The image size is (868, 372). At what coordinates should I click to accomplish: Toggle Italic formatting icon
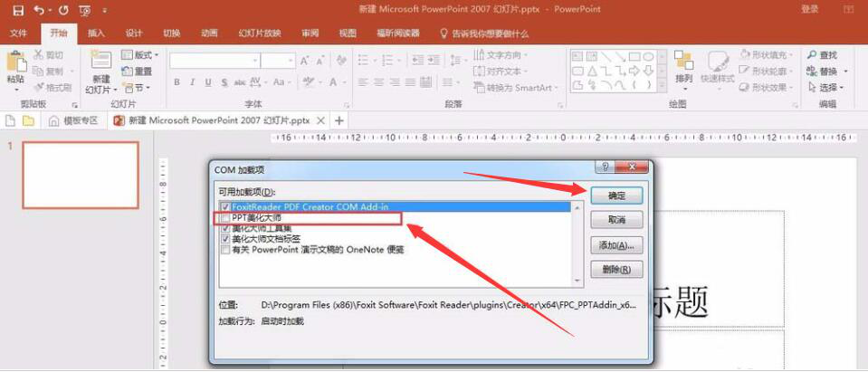192,82
